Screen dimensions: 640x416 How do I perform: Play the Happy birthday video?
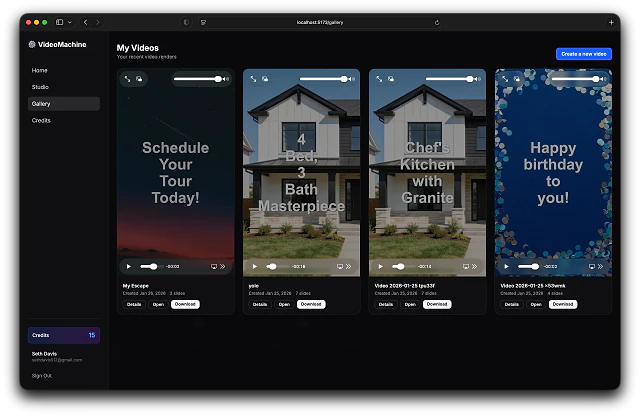pos(506,267)
